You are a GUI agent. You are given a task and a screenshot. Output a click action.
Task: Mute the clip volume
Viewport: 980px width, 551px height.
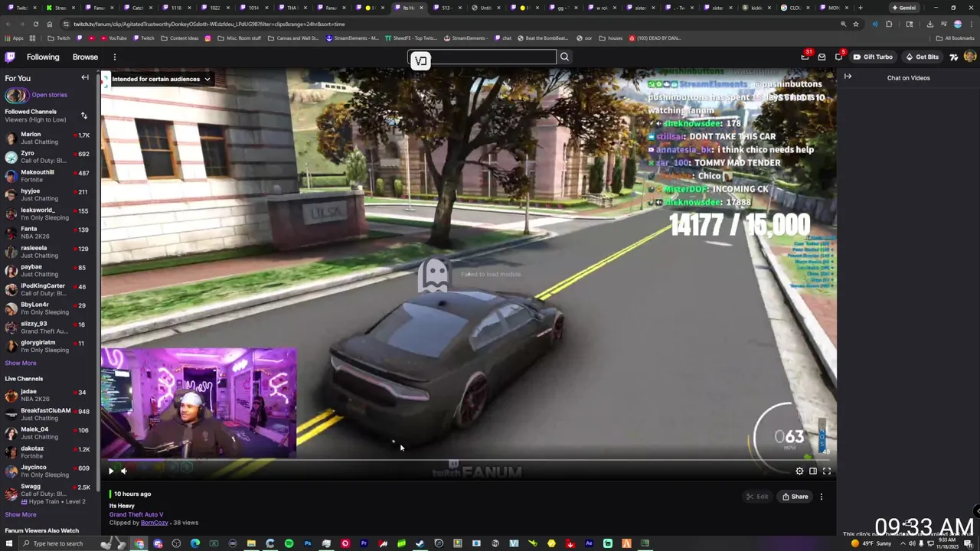coord(124,471)
